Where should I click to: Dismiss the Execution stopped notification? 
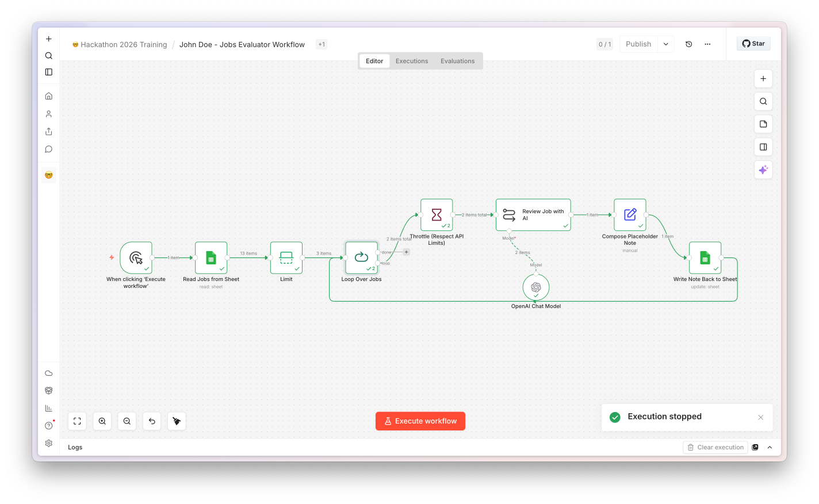(x=760, y=417)
